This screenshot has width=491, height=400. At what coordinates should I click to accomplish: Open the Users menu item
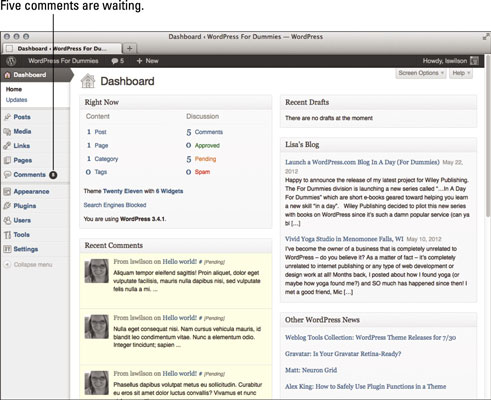tap(22, 220)
